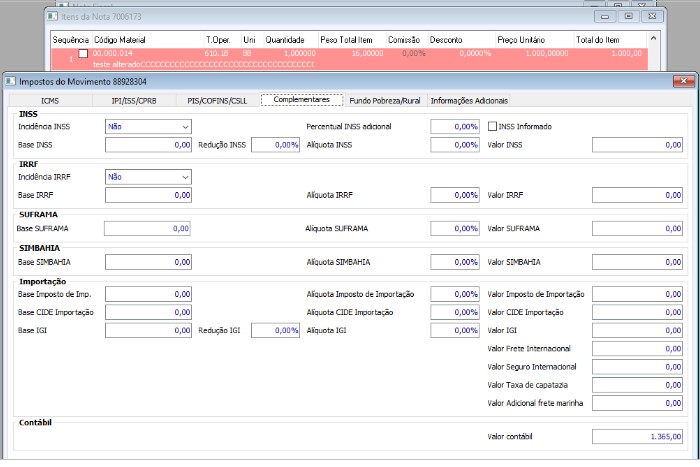700x467 pixels.
Task: Minimize the Itens da Nota window
Action: [x=603, y=16]
